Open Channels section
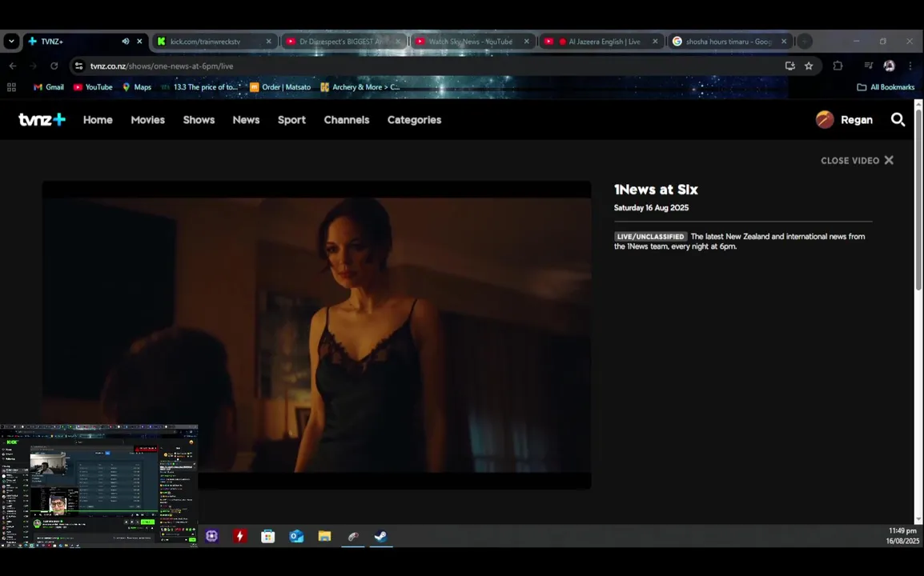The image size is (924, 576). tap(347, 119)
